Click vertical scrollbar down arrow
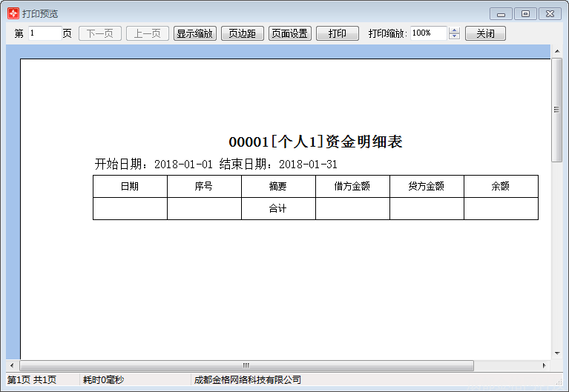The height and width of the screenshot is (392, 569). pos(556,353)
